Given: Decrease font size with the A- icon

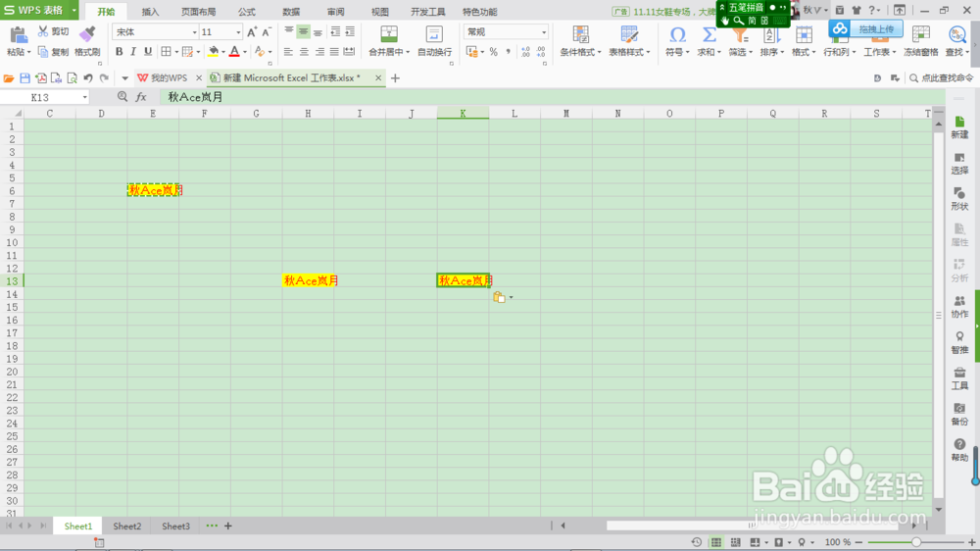Looking at the screenshot, I should pos(267,32).
